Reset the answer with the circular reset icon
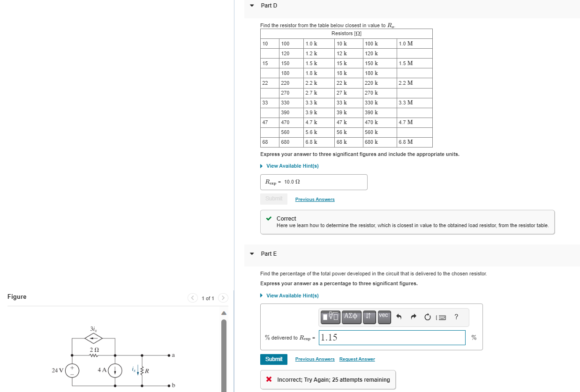580x392 pixels. tap(427, 317)
